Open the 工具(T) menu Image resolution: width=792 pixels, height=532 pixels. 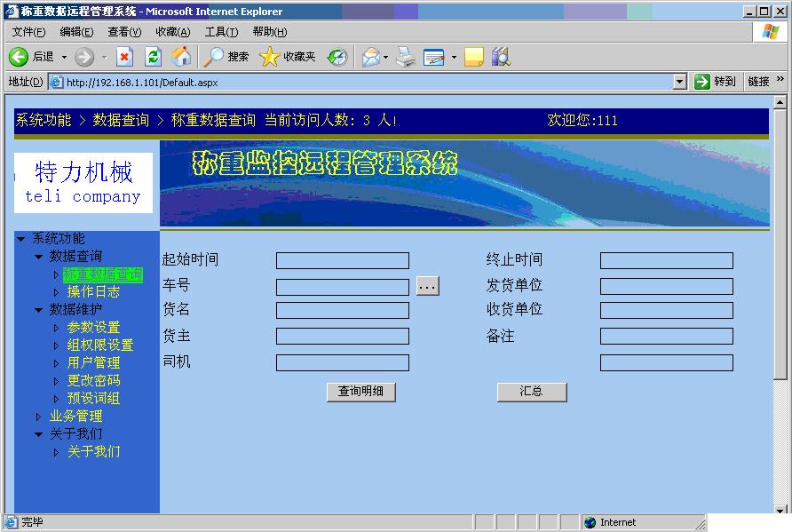[221, 32]
